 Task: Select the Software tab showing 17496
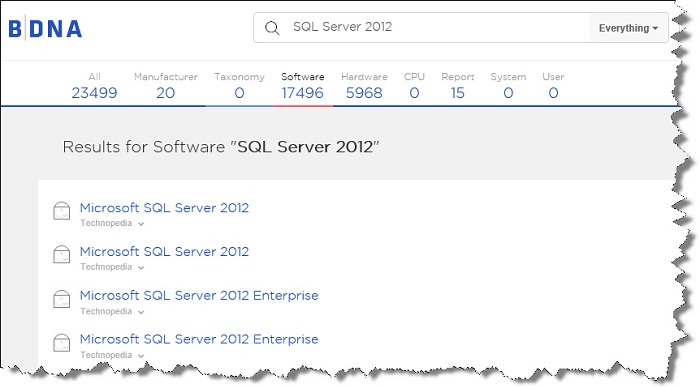(303, 86)
